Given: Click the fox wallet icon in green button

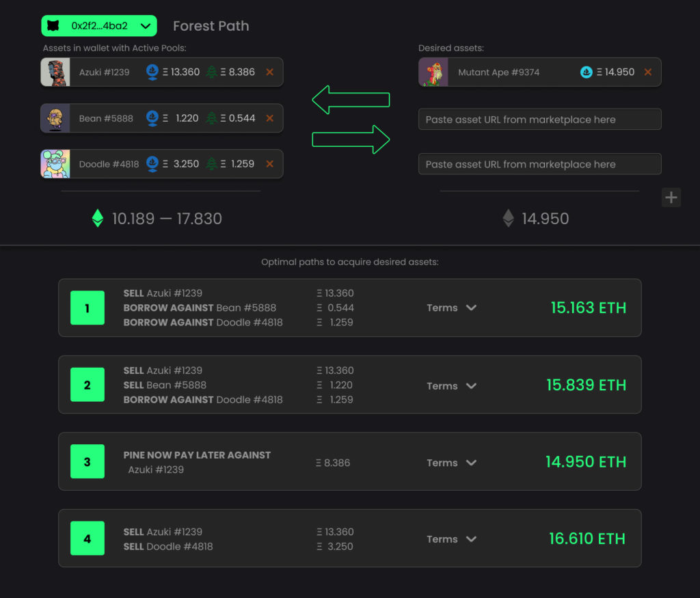Looking at the screenshot, I should pos(53,26).
